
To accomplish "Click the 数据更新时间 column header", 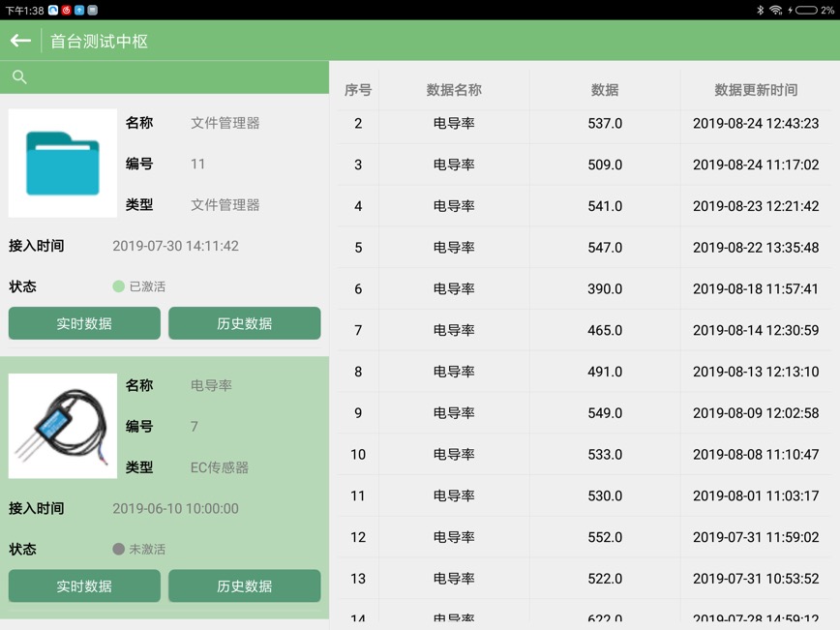I will pos(756,90).
